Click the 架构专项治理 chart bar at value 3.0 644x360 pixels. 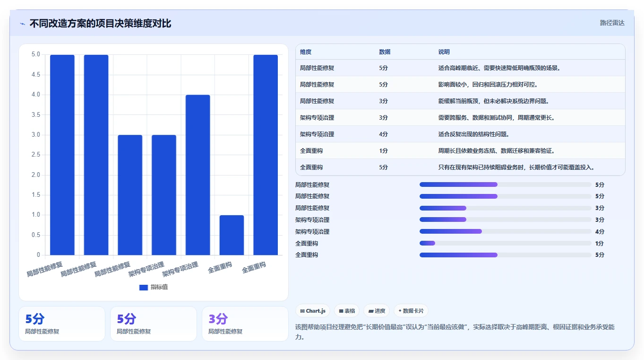pos(164,195)
